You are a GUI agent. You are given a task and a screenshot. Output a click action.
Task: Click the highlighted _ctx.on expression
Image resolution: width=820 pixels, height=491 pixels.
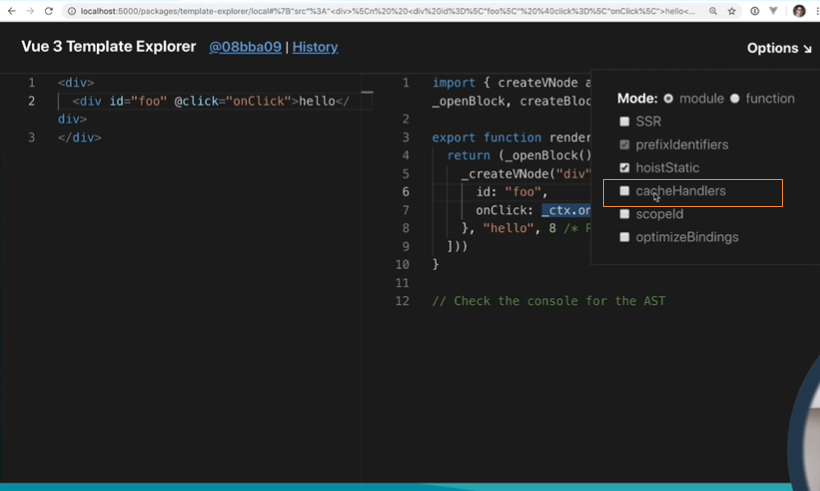click(x=566, y=210)
